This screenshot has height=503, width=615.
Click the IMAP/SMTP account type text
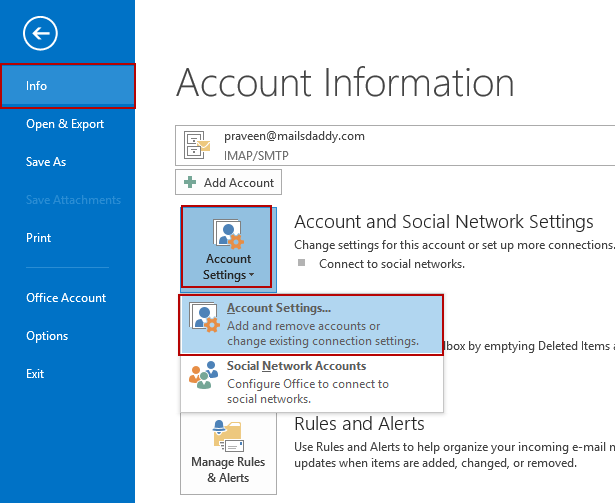pos(256,156)
